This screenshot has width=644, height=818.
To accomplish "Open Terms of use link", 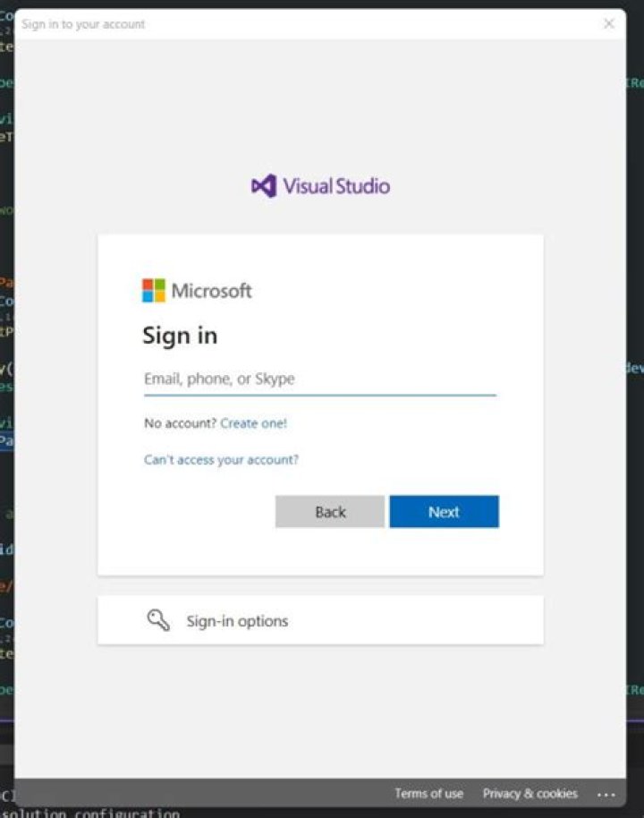I will (428, 794).
